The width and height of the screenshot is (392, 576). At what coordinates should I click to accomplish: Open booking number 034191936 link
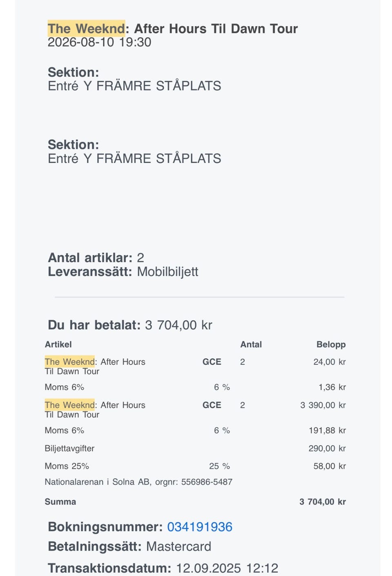(200, 527)
